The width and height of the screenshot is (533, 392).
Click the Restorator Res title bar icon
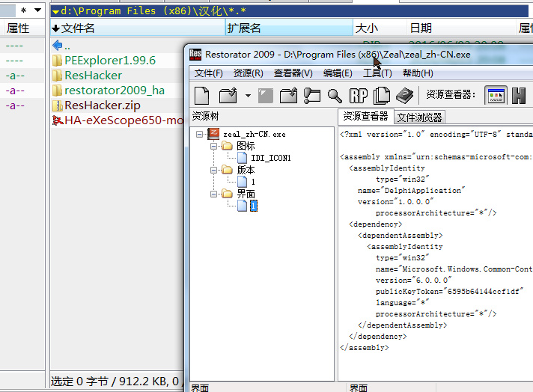point(195,55)
